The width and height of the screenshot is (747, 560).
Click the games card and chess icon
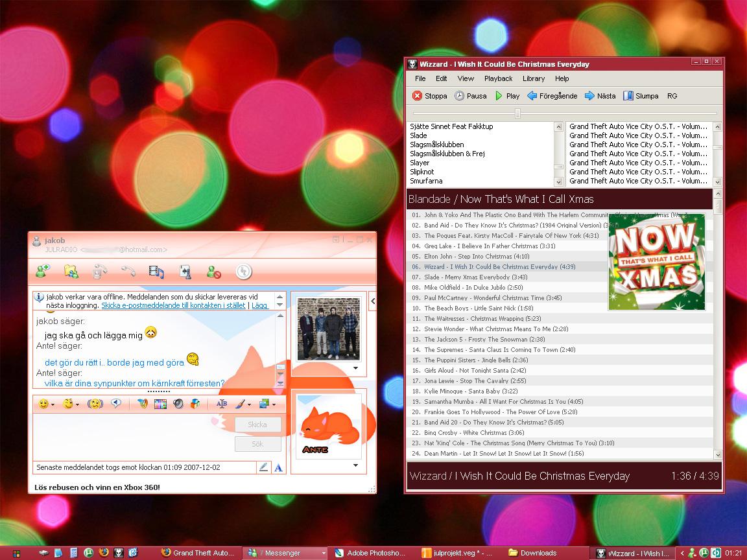click(185, 272)
